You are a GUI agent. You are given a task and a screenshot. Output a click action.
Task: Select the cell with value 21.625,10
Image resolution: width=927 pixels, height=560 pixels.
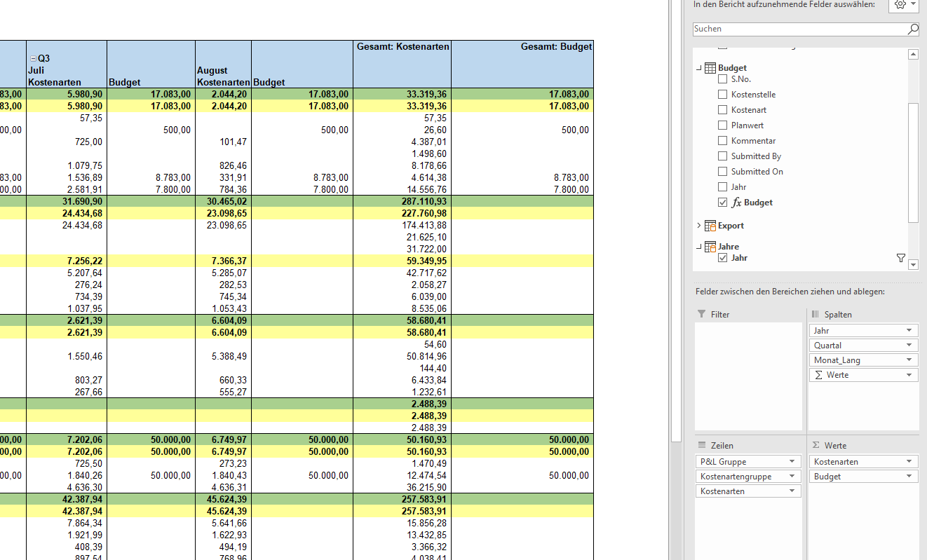click(402, 238)
